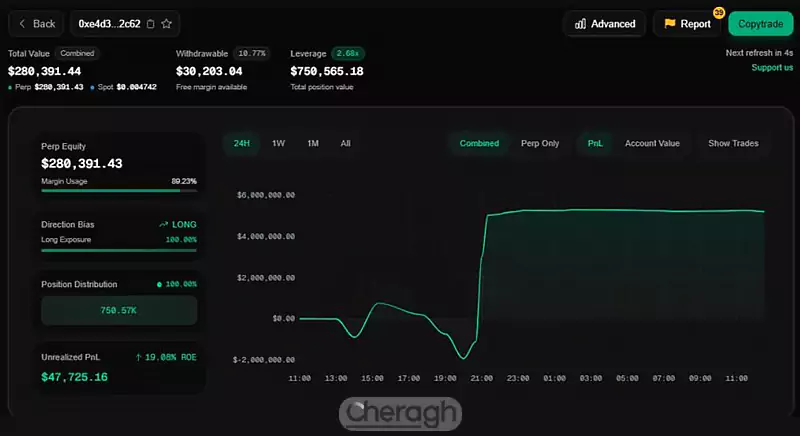
Task: Select the Account Value chart mode
Action: point(652,143)
